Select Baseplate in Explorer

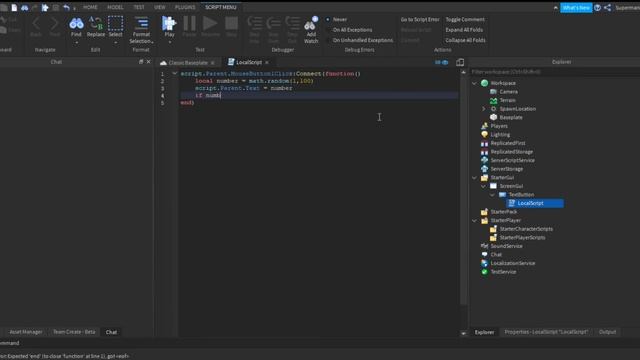tap(510, 118)
